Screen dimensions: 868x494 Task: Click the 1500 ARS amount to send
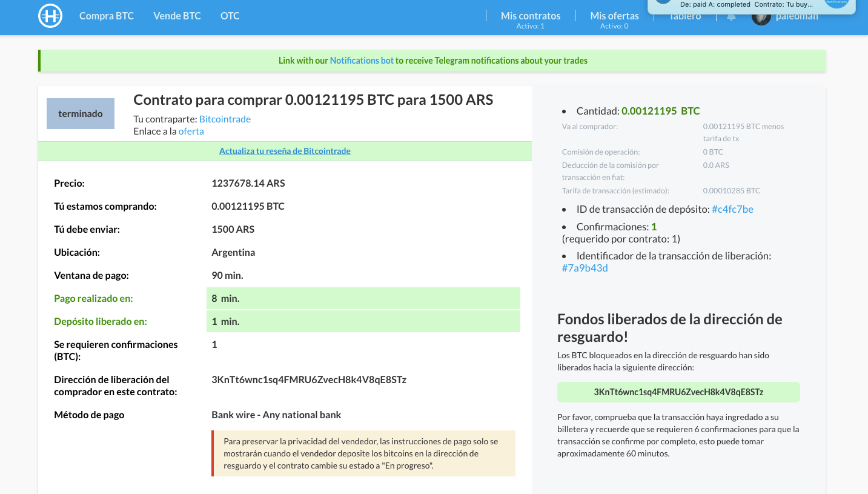pos(233,229)
